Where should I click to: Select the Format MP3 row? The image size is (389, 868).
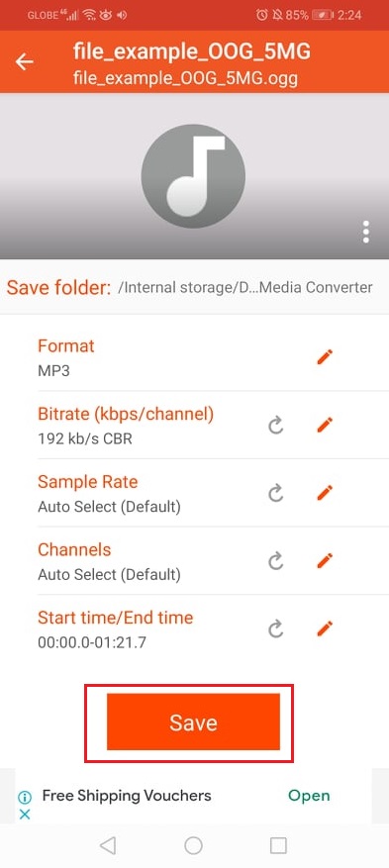194,357
